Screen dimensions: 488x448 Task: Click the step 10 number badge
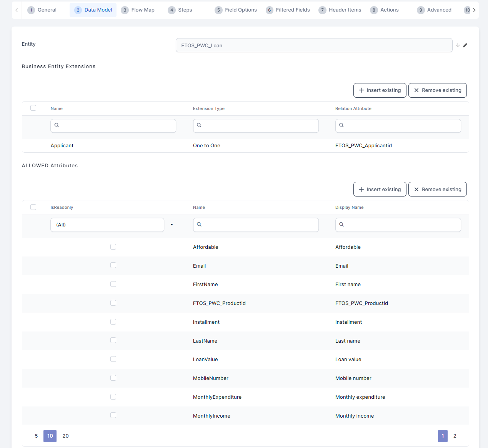click(467, 10)
